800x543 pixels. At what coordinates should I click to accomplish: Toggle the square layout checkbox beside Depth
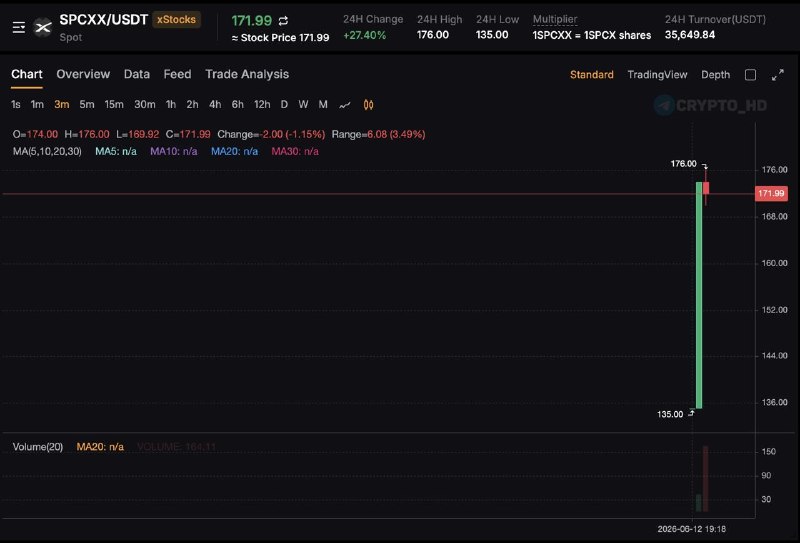click(751, 75)
